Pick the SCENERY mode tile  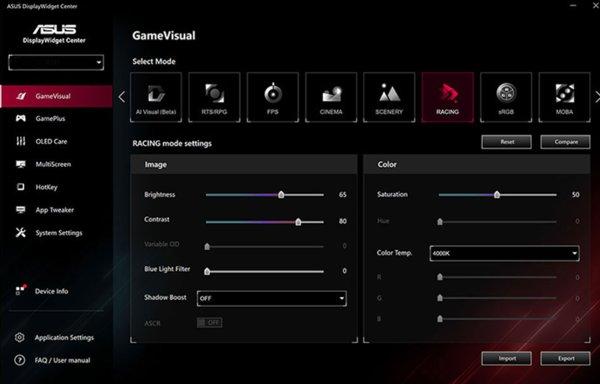coord(389,97)
